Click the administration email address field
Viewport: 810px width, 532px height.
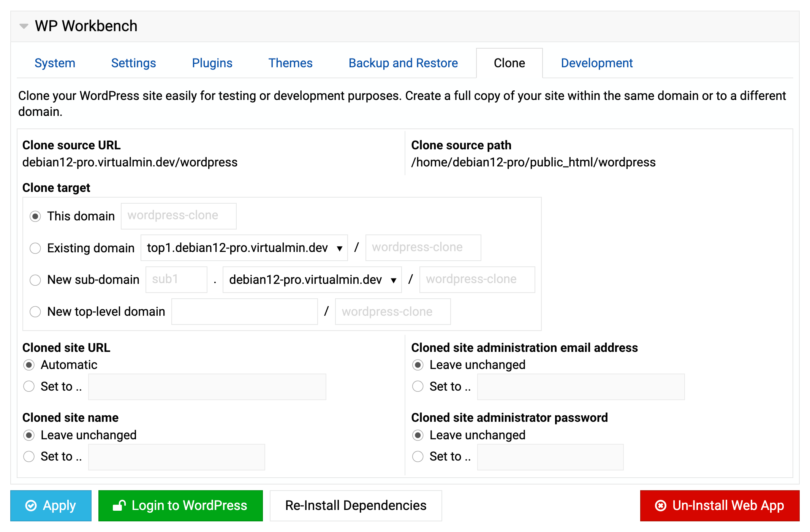point(581,387)
